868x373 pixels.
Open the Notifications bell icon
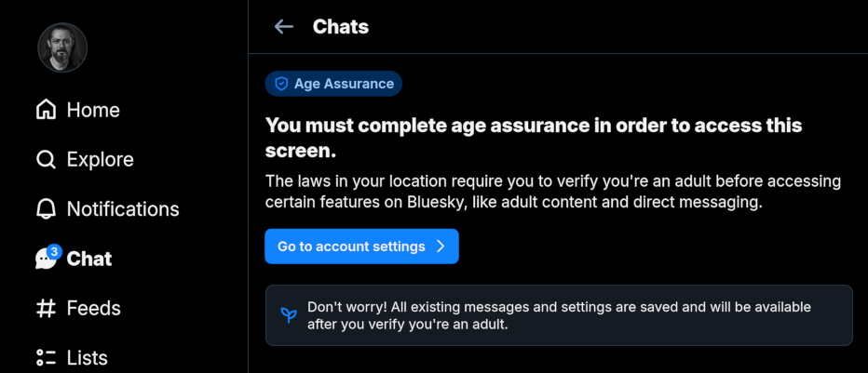pyautogui.click(x=46, y=209)
